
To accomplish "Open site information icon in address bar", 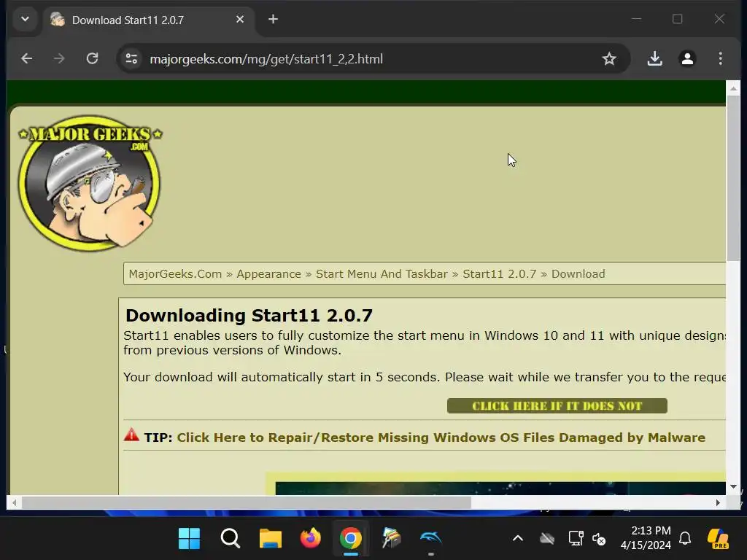I will point(131,58).
